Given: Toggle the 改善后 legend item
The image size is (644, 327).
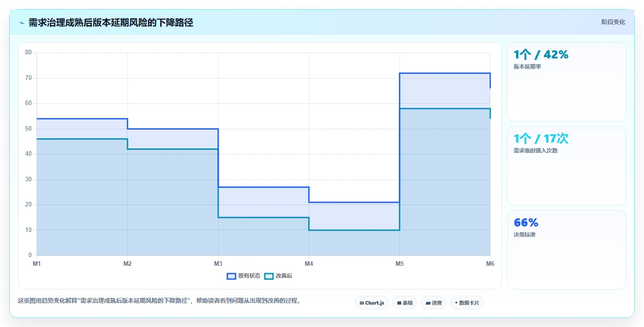Looking at the screenshot, I should (x=279, y=276).
